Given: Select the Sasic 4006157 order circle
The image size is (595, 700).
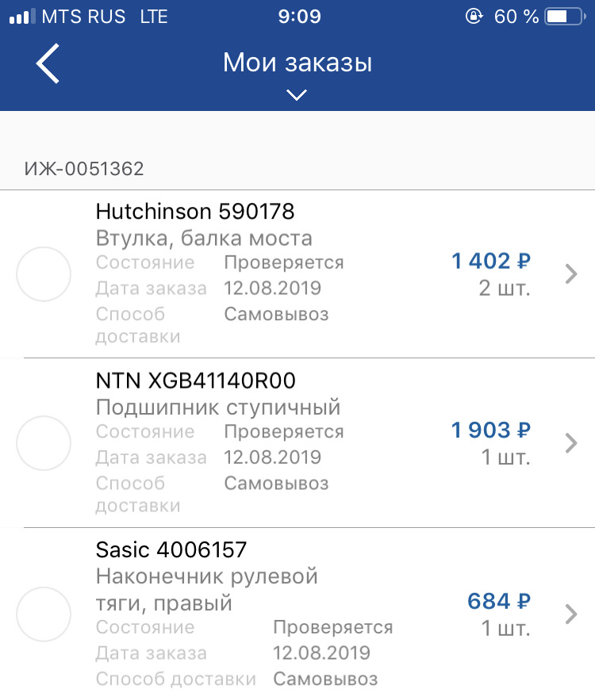Looking at the screenshot, I should (x=44, y=614).
